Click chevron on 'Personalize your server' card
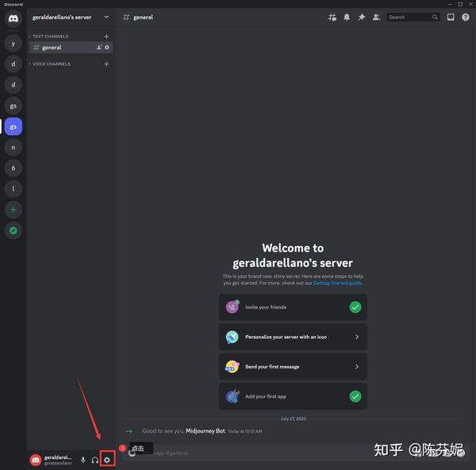The width and height of the screenshot is (476, 470). [357, 337]
